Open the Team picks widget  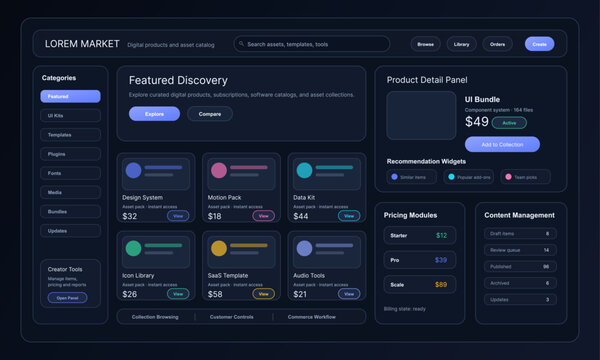pos(525,177)
